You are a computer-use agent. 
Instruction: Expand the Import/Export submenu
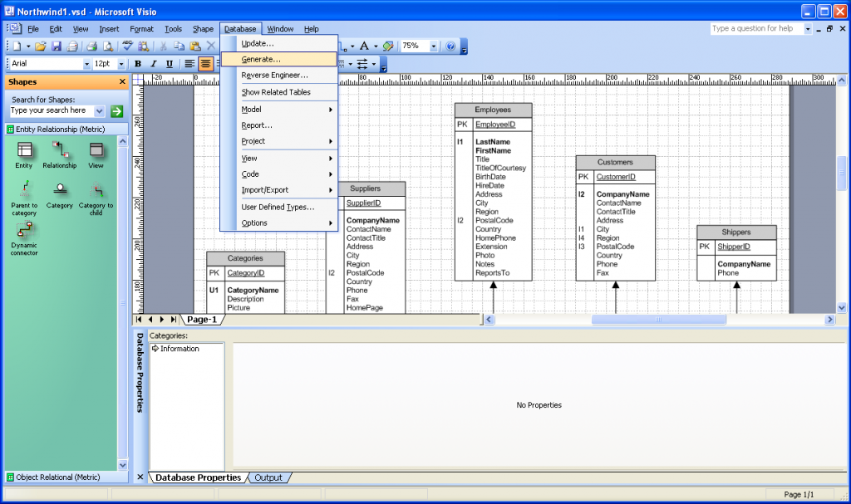[x=279, y=190]
